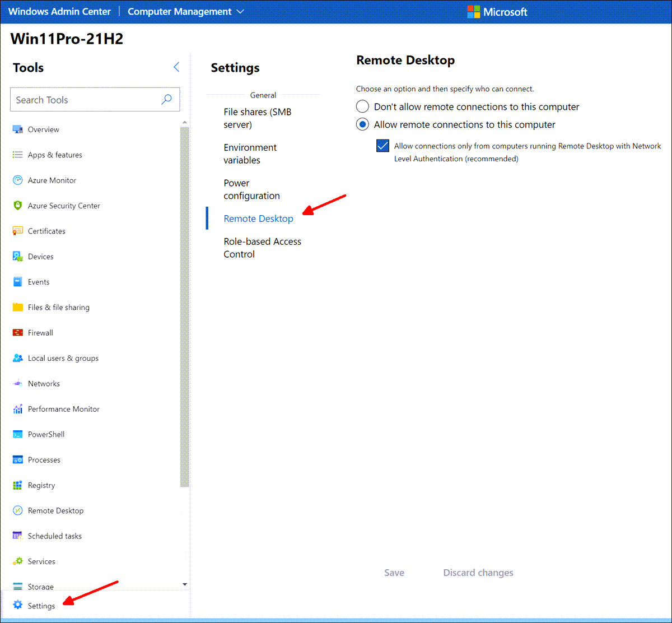Open Role-based Access Control settings

coord(262,248)
